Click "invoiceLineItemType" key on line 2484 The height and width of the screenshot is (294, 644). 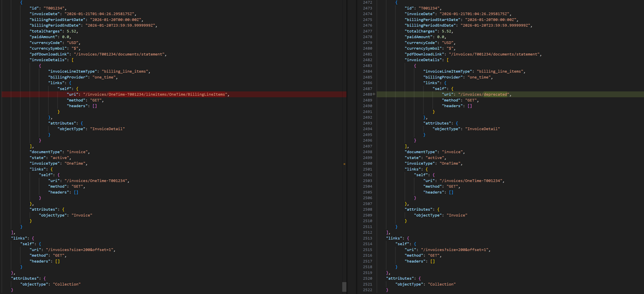tap(448, 71)
